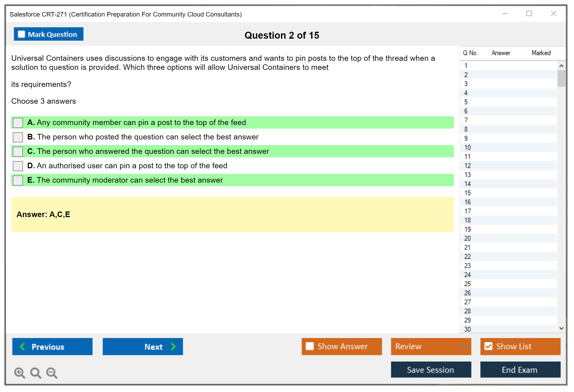
Task: Jump to question 10 in list
Action: click(467, 147)
